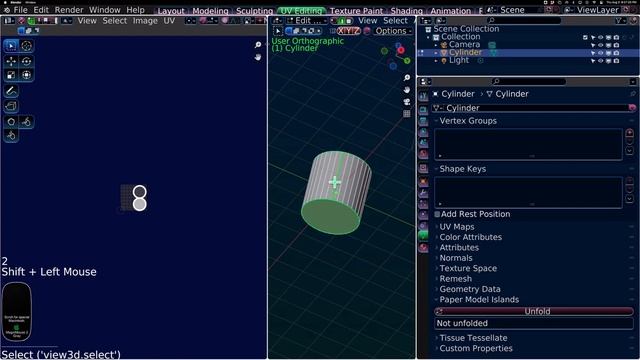Switch orthographic/perspective grid icon in 3D viewport
The height and width of the screenshot is (360, 640).
tap(407, 113)
